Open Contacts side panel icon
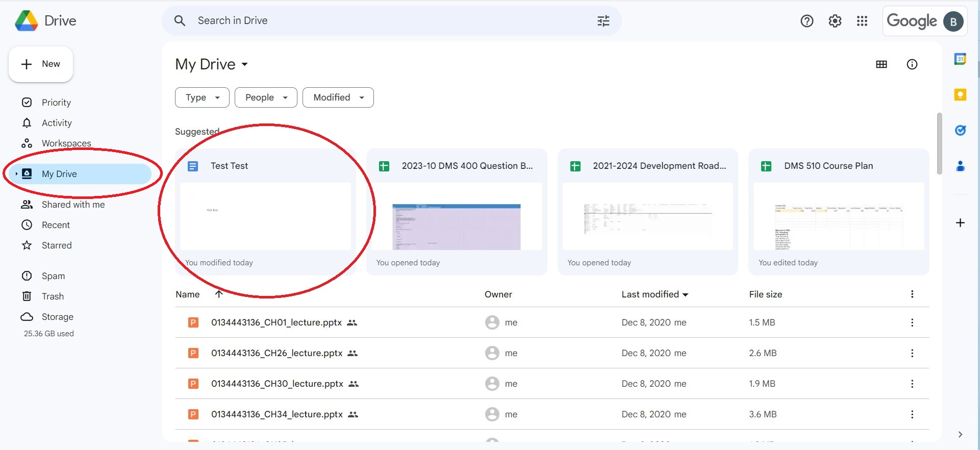Viewport: 980px width, 450px height. pyautogui.click(x=960, y=166)
